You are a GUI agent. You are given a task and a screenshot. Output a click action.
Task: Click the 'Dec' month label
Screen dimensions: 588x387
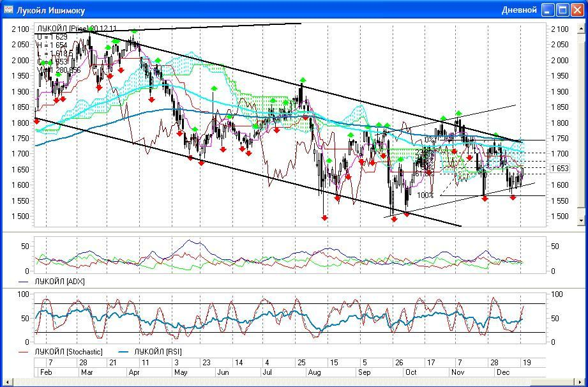coord(503,373)
